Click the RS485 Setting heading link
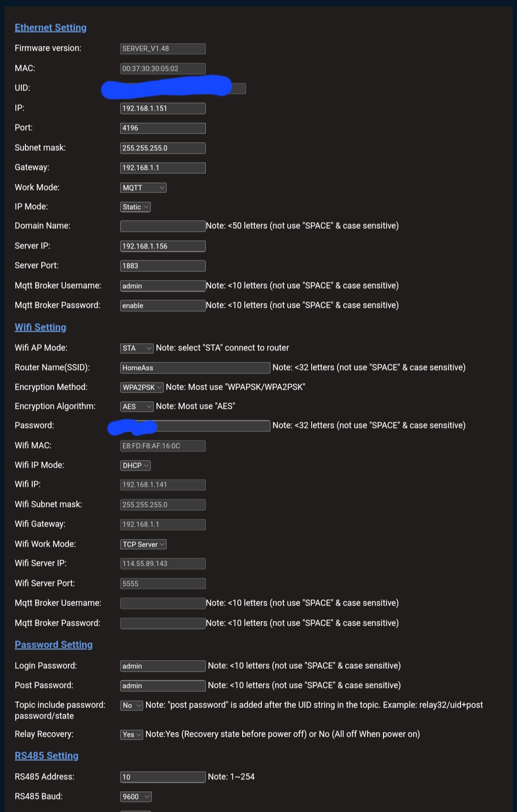Image resolution: width=517 pixels, height=812 pixels. point(46,756)
